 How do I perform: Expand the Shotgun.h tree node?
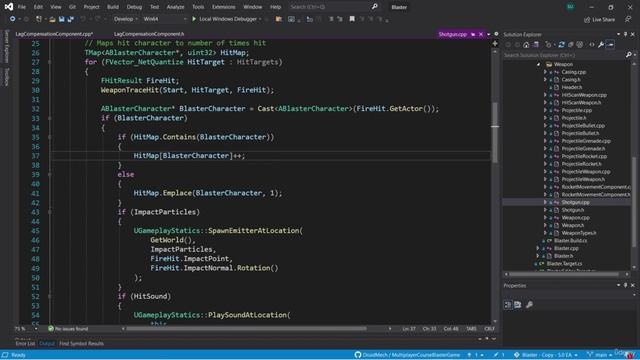coord(545,210)
